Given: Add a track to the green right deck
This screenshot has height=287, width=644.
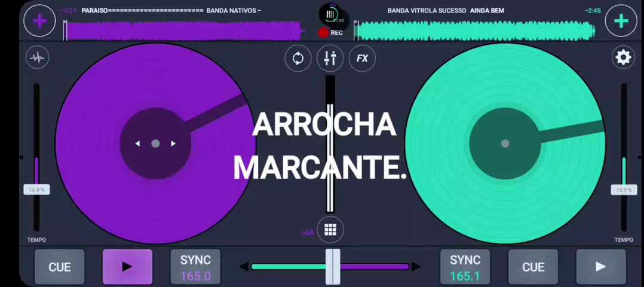Looking at the screenshot, I should [621, 22].
